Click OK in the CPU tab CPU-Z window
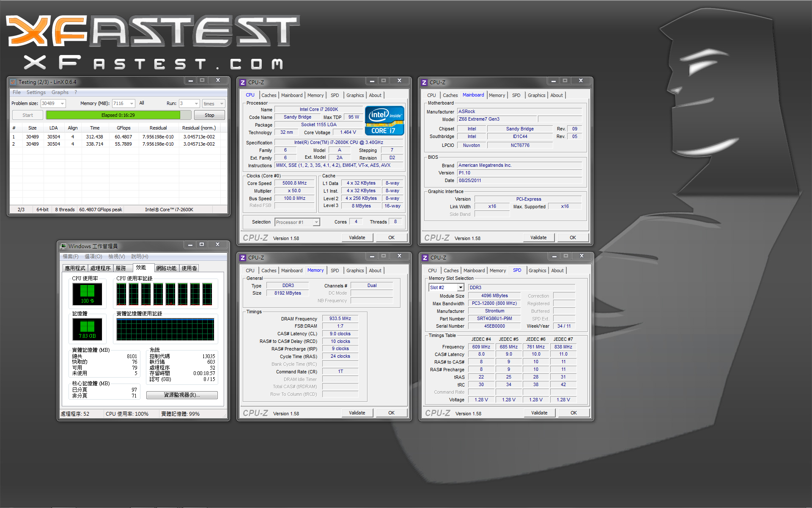 click(x=392, y=237)
